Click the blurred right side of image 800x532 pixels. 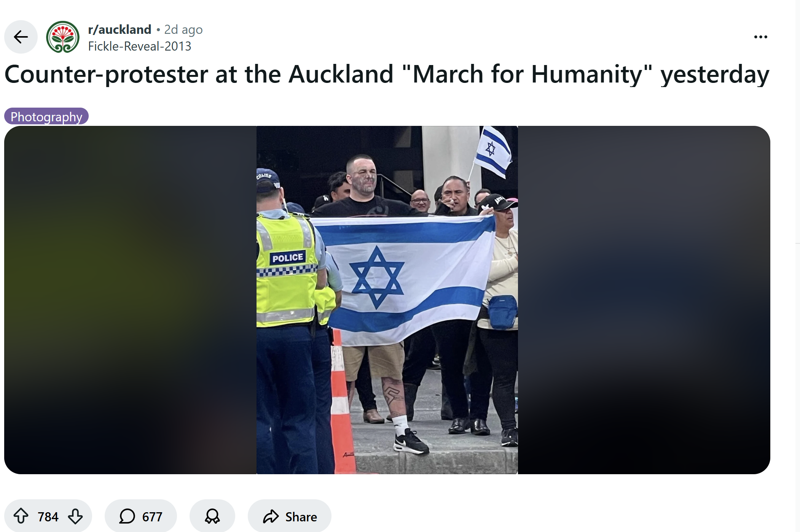(644, 300)
